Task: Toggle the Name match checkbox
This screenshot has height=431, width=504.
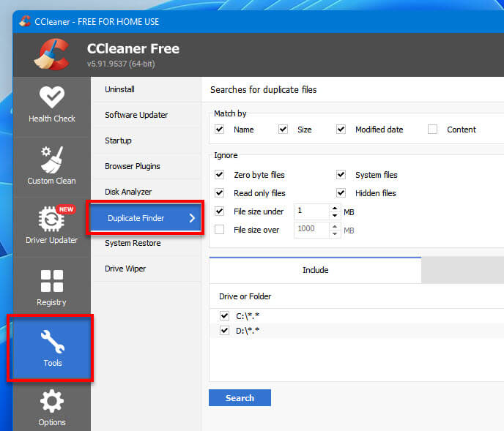Action: pyautogui.click(x=220, y=130)
